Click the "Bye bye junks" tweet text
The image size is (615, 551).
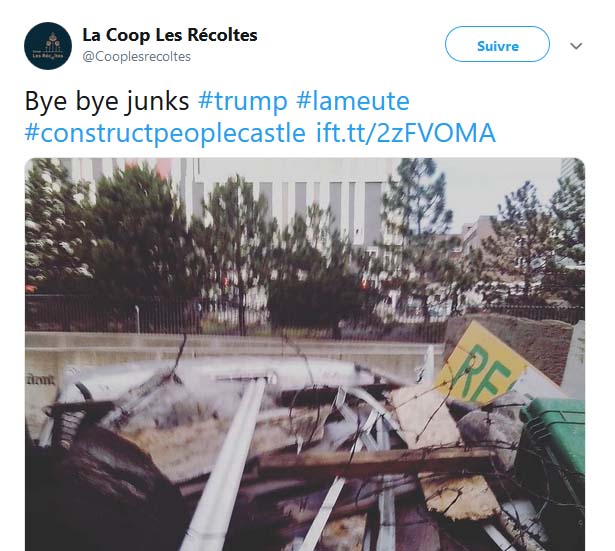click(x=107, y=101)
